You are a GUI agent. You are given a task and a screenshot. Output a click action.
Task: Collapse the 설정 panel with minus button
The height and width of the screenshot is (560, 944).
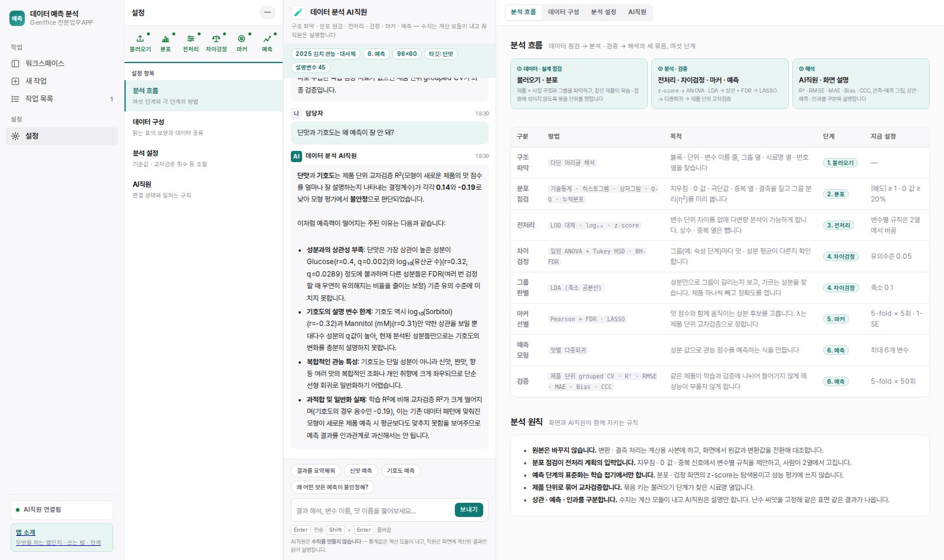click(267, 12)
